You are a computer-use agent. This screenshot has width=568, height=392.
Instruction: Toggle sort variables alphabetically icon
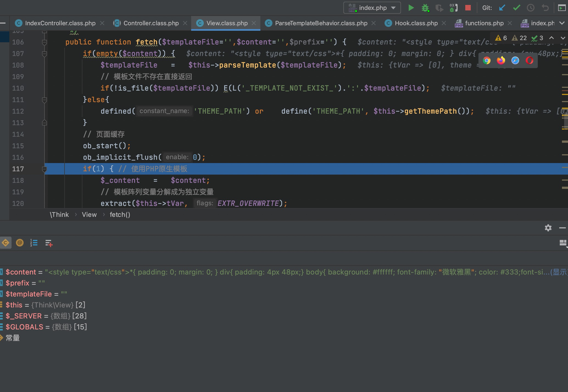click(34, 243)
